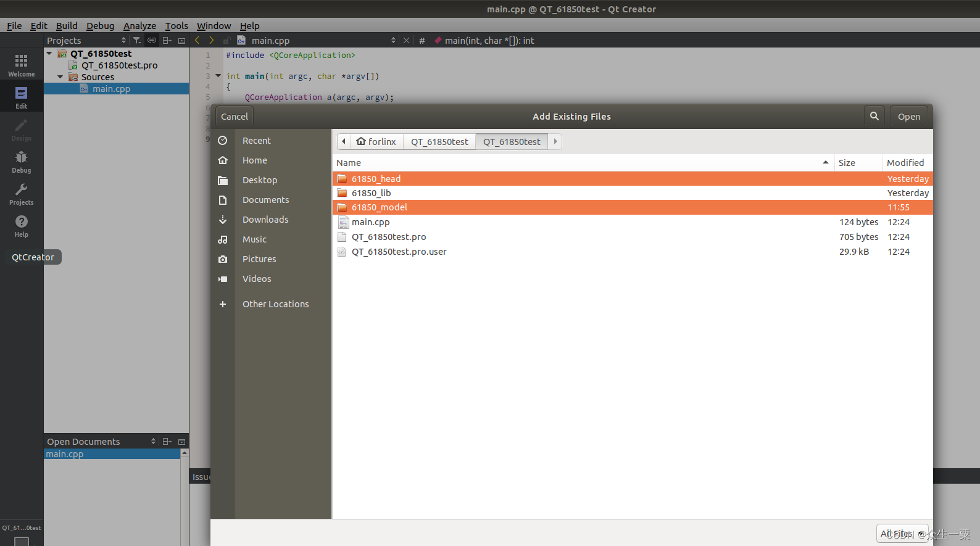Open the Tools menu
Viewport: 980px width, 546px height.
point(176,25)
